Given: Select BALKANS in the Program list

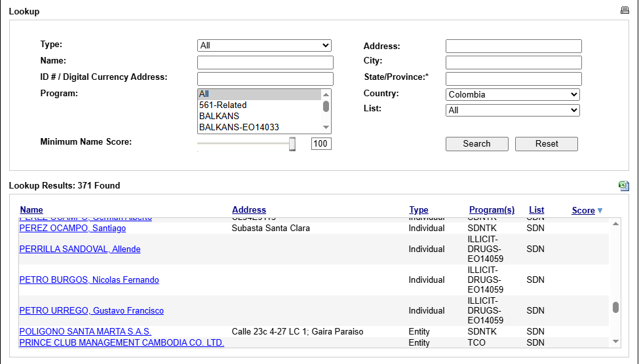Looking at the screenshot, I should click(x=220, y=116).
